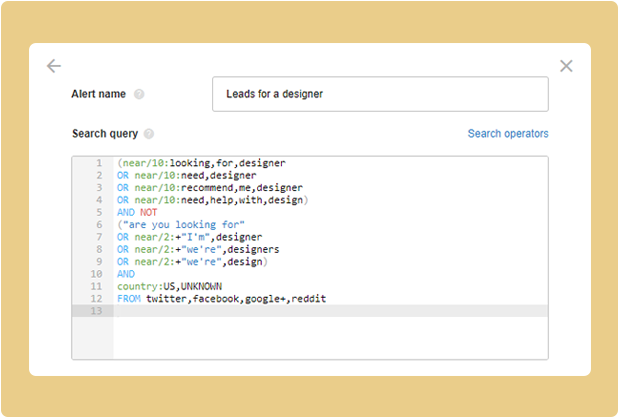Click the "are you looking for" phrase line
Viewport: 619px width, 418px height.
coord(181,224)
